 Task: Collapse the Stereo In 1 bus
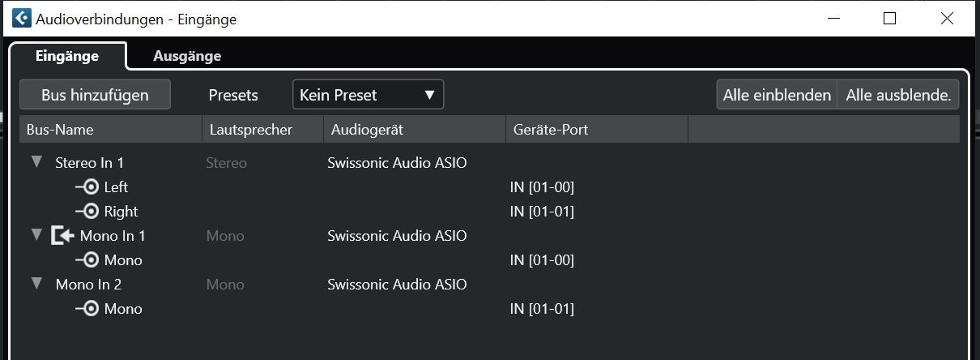(x=36, y=162)
